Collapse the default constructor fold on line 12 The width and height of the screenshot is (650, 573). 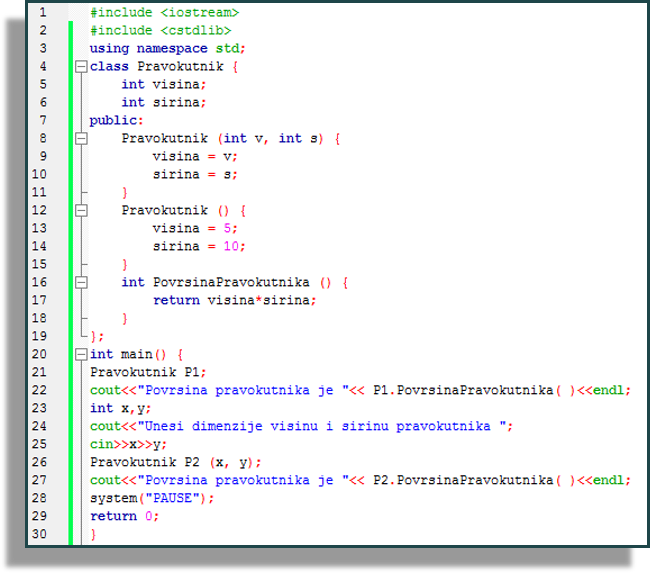click(x=81, y=211)
